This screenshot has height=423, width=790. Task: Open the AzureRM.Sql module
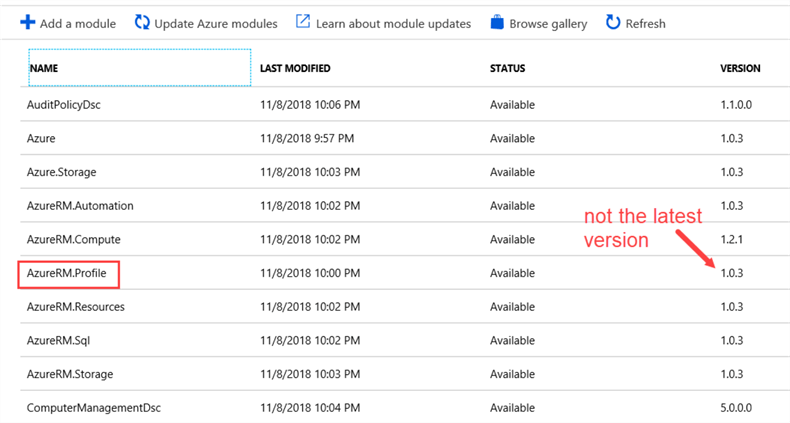click(58, 340)
